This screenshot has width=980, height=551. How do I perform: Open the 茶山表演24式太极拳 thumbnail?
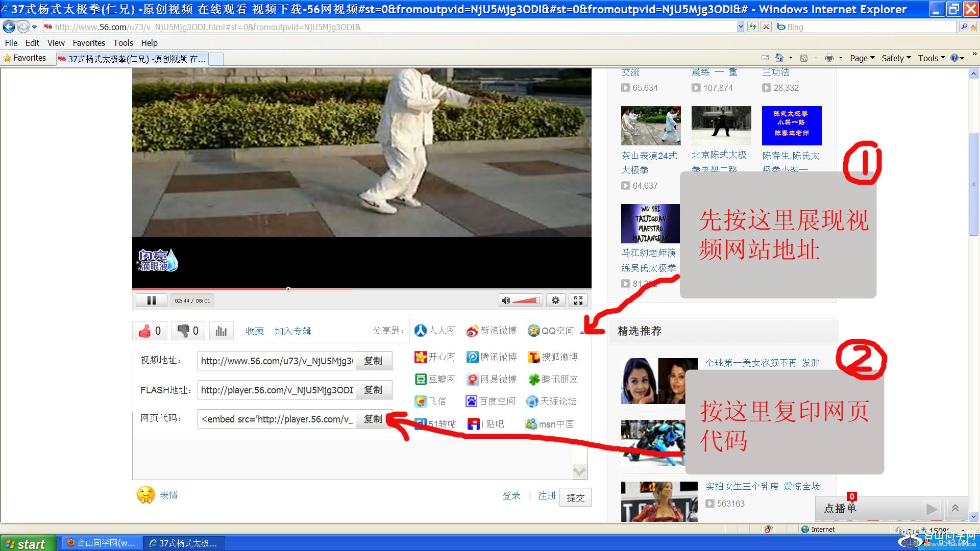coord(651,126)
